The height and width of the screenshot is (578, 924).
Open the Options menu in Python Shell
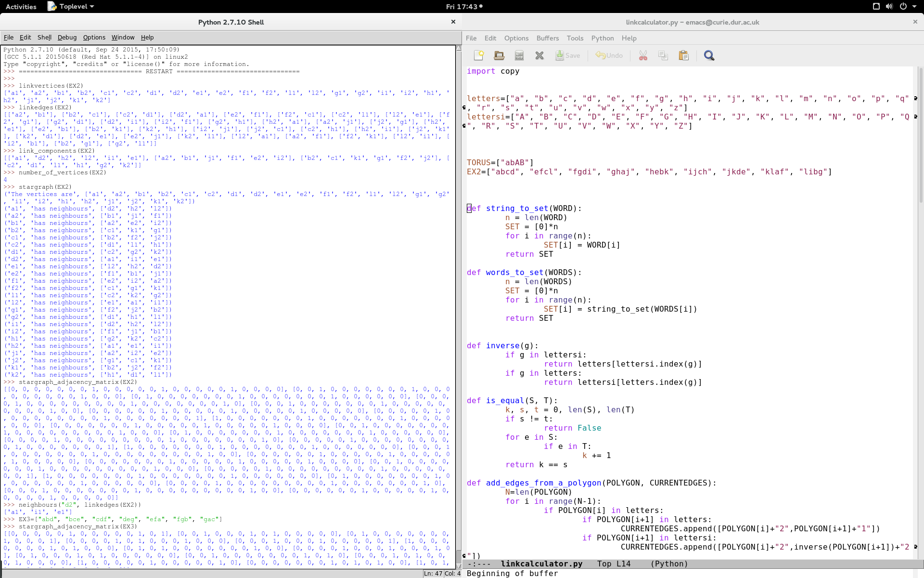pos(94,37)
